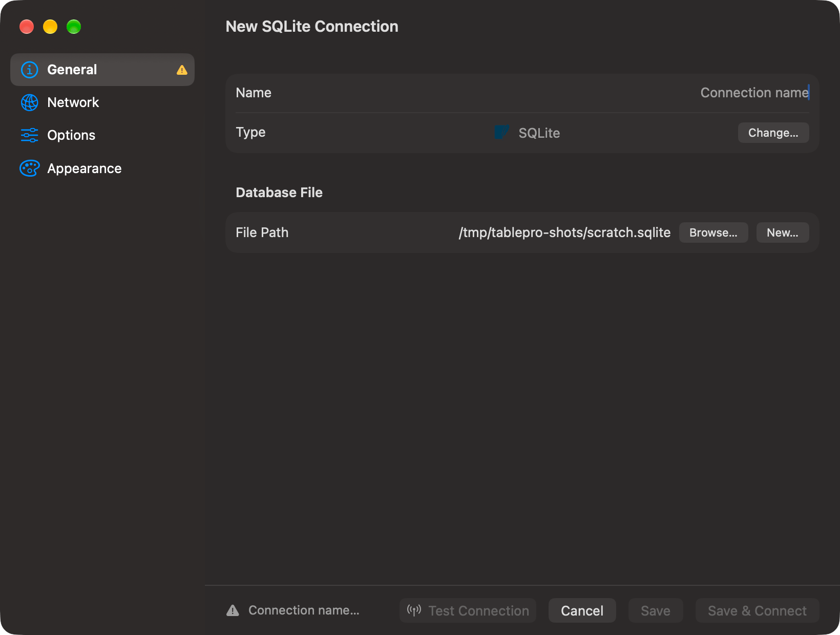Open the General section label
The width and height of the screenshot is (840, 635).
(72, 70)
